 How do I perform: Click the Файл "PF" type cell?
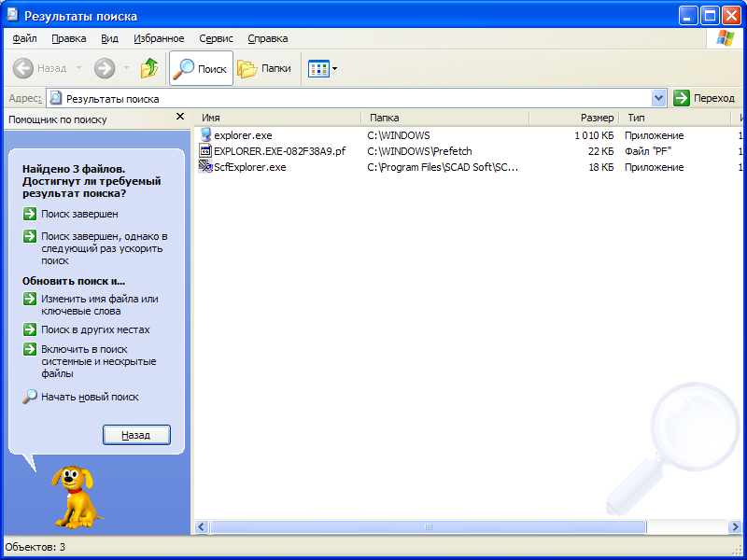coord(648,151)
